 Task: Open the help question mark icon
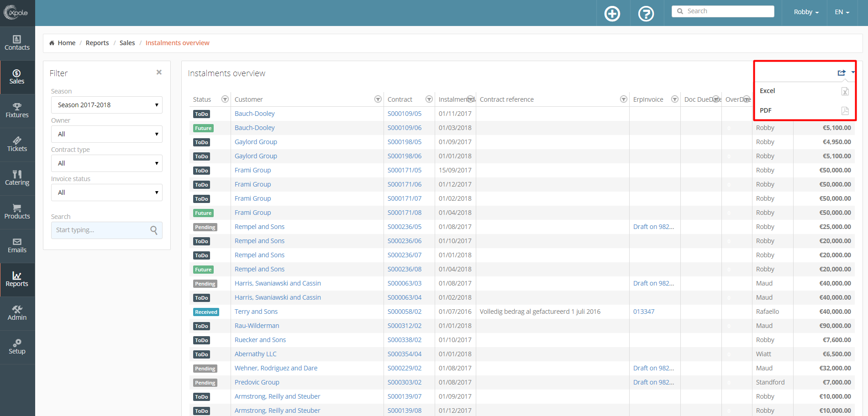646,14
